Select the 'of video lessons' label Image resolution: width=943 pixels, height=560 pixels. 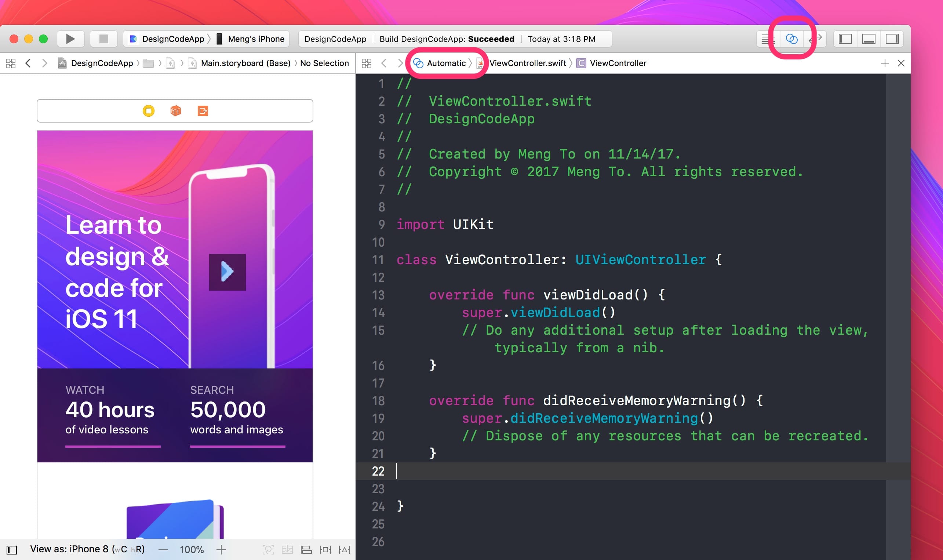107,430
